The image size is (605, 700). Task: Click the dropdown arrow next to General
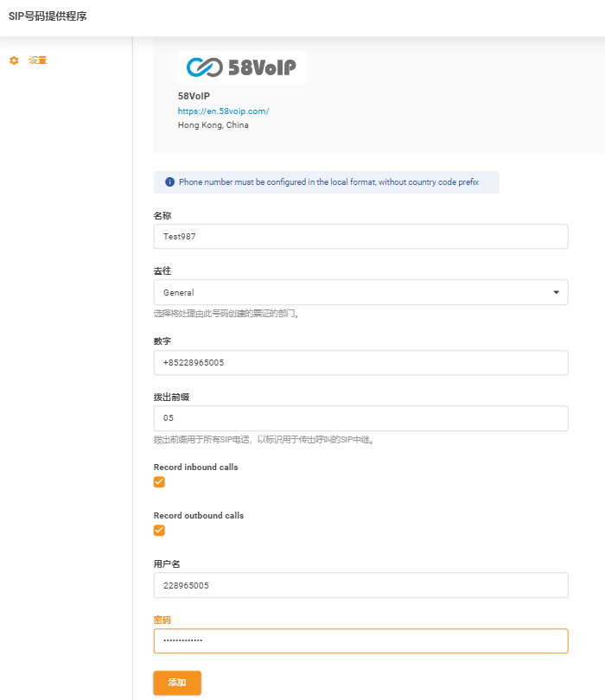click(556, 292)
